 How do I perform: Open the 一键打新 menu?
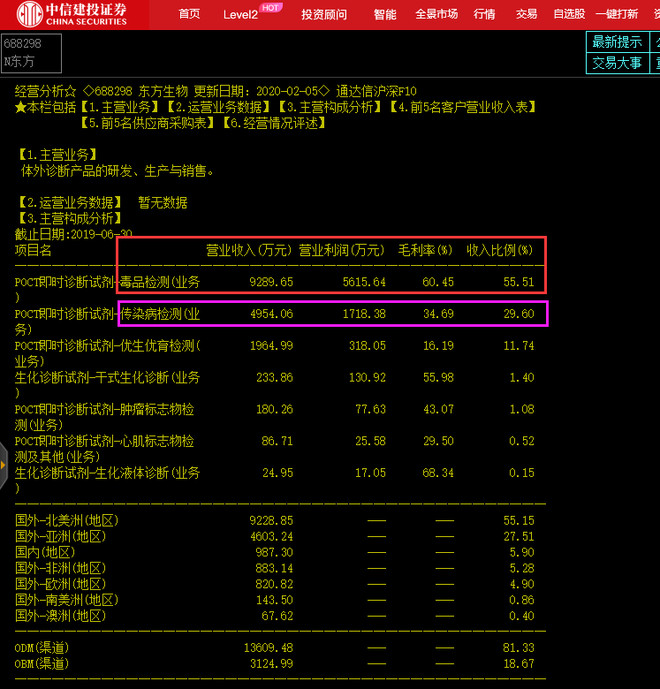click(616, 14)
